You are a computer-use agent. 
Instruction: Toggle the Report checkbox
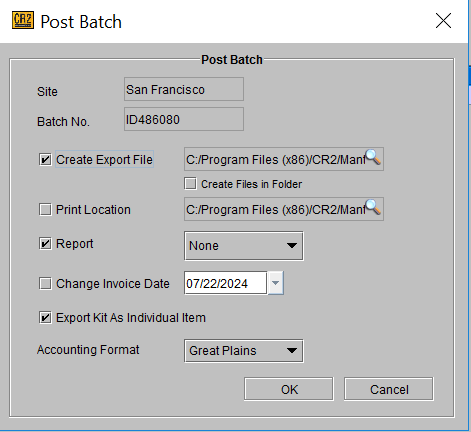point(45,244)
